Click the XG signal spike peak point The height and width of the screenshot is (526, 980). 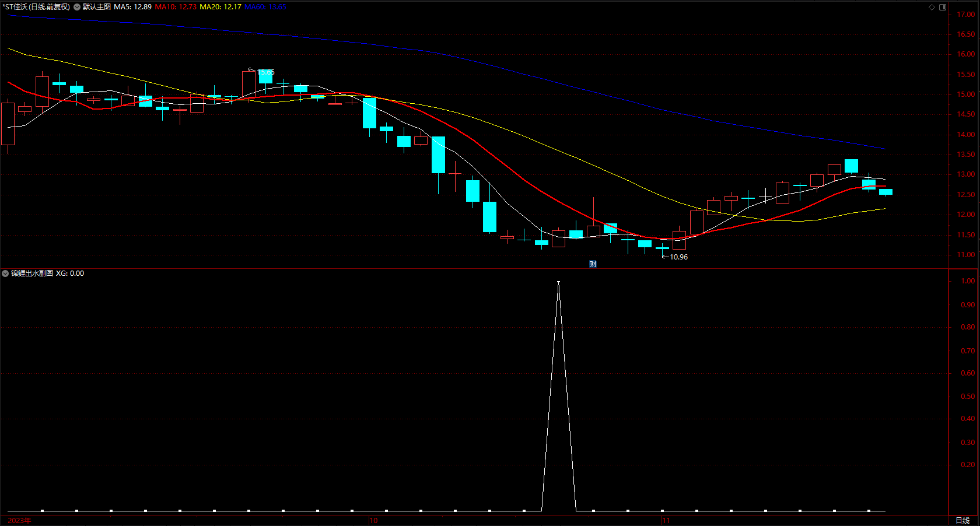point(559,282)
